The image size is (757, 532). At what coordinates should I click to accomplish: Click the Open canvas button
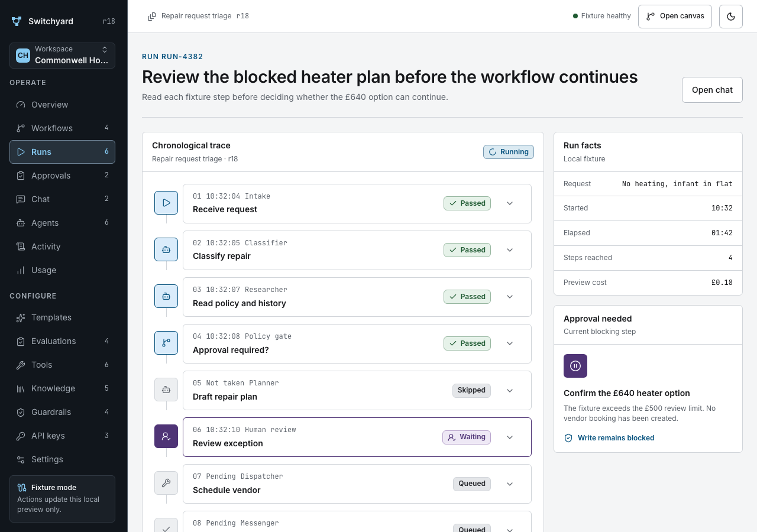675,17
